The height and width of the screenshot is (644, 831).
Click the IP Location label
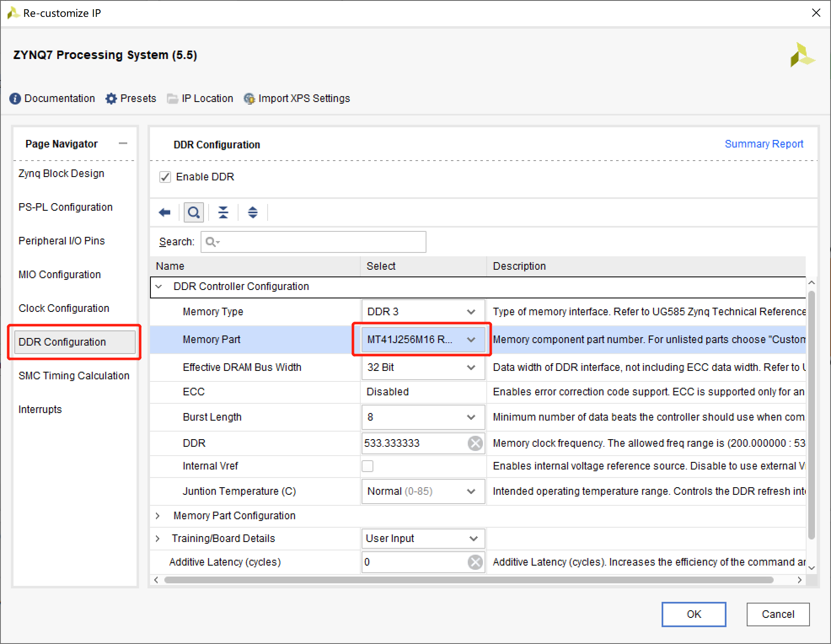tap(207, 99)
